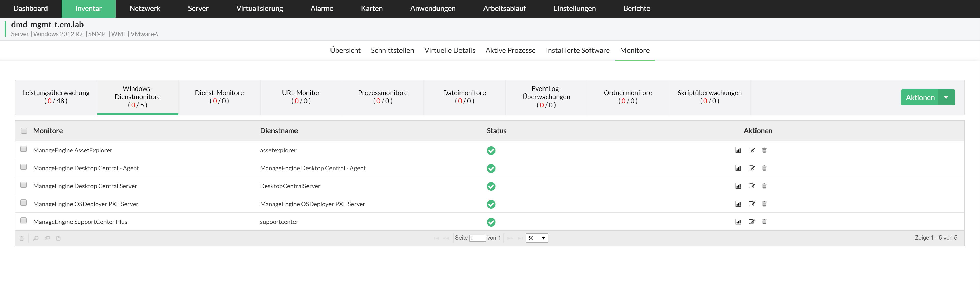Delete the Desktop Central Server monitor

tap(764, 186)
